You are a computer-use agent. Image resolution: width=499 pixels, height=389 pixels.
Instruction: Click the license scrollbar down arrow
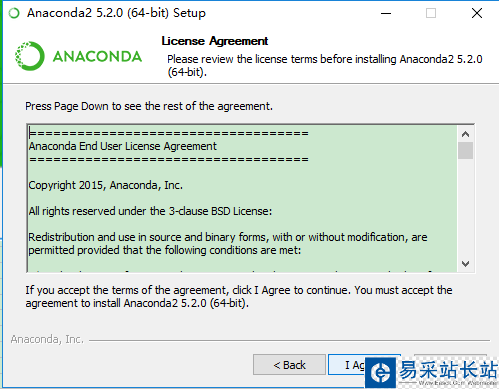(x=465, y=264)
